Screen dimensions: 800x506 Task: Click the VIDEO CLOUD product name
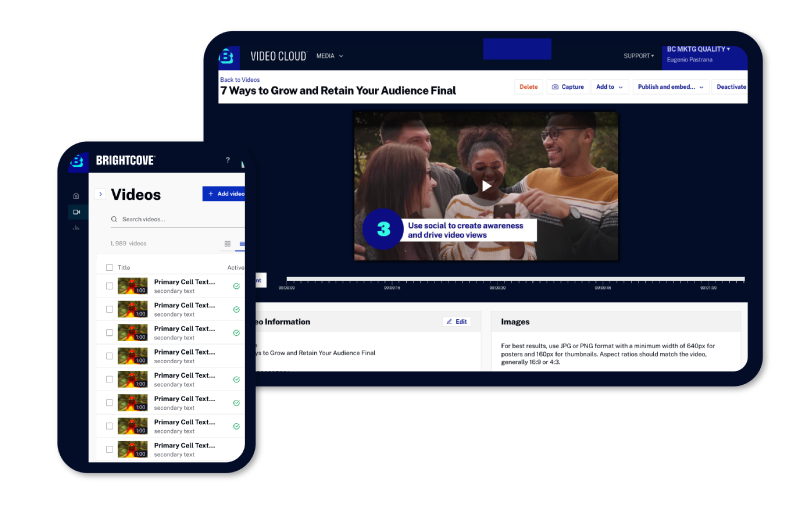pyautogui.click(x=279, y=56)
